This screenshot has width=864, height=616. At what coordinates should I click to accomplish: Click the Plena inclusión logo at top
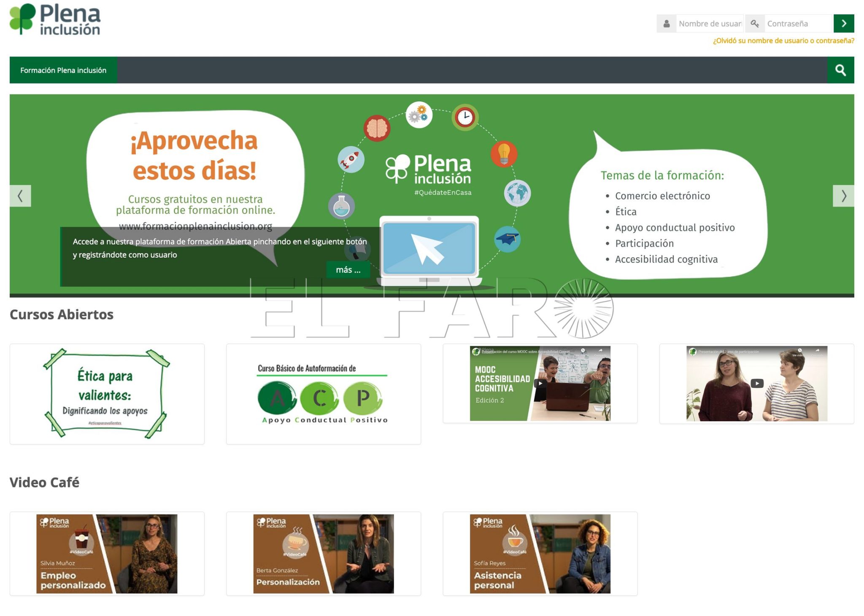point(55,19)
